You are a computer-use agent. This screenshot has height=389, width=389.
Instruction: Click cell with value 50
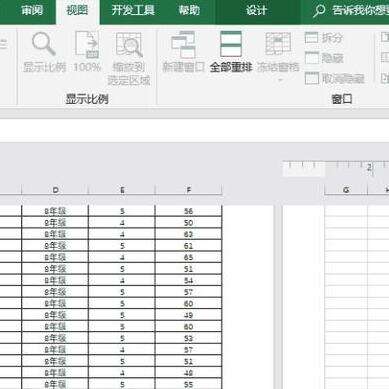[x=189, y=223]
